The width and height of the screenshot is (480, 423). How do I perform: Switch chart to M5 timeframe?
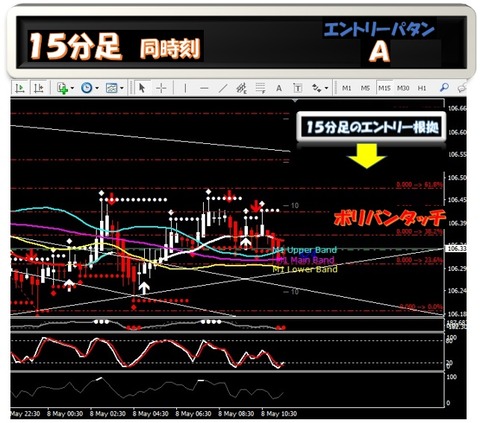pos(365,88)
